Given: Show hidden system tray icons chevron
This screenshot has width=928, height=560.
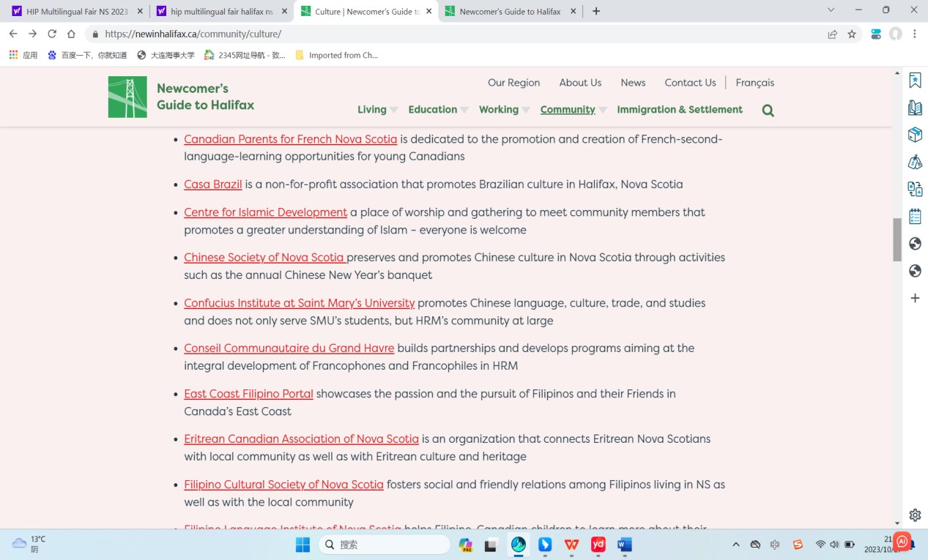Looking at the screenshot, I should tap(736, 545).
